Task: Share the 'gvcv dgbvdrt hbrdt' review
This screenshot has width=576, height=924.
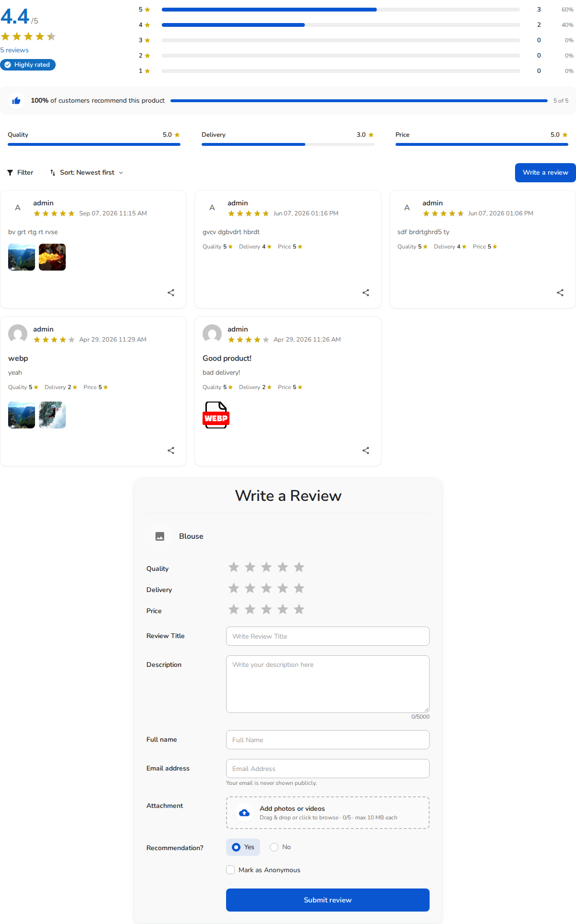Action: [366, 293]
